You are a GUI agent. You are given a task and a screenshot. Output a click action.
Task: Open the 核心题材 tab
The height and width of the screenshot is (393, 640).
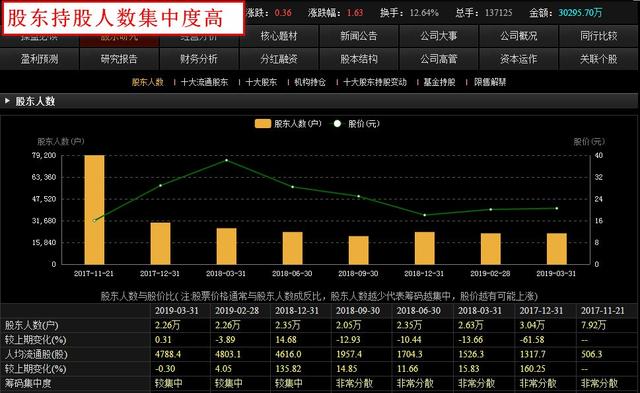(279, 36)
